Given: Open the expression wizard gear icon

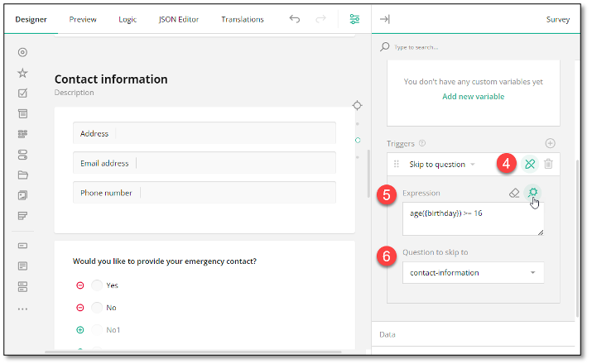Looking at the screenshot, I should point(532,193).
